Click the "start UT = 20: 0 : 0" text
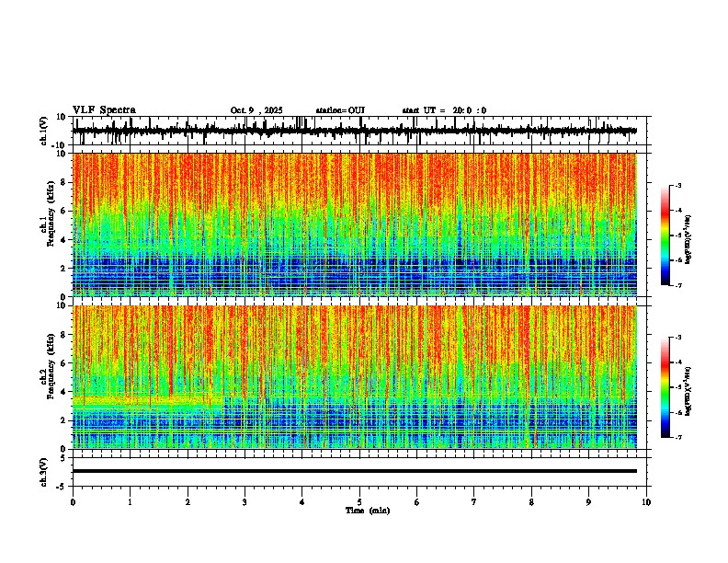The height and width of the screenshot is (563, 728). tap(444, 110)
